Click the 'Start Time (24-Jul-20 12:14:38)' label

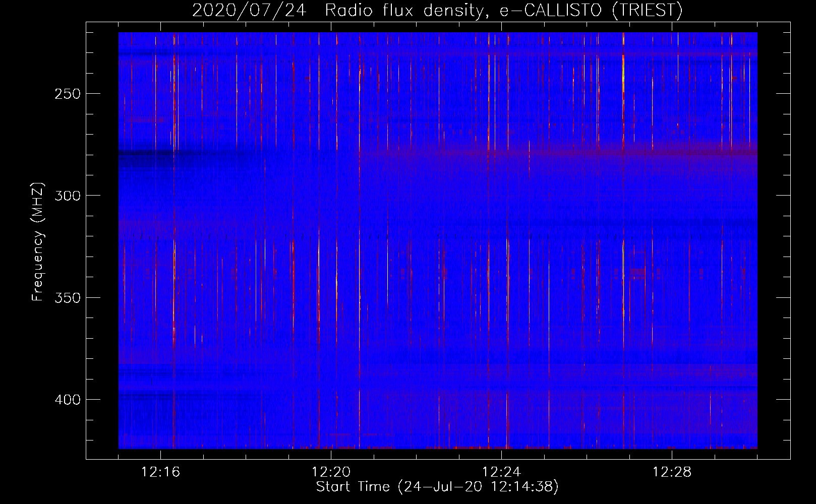coord(437,487)
